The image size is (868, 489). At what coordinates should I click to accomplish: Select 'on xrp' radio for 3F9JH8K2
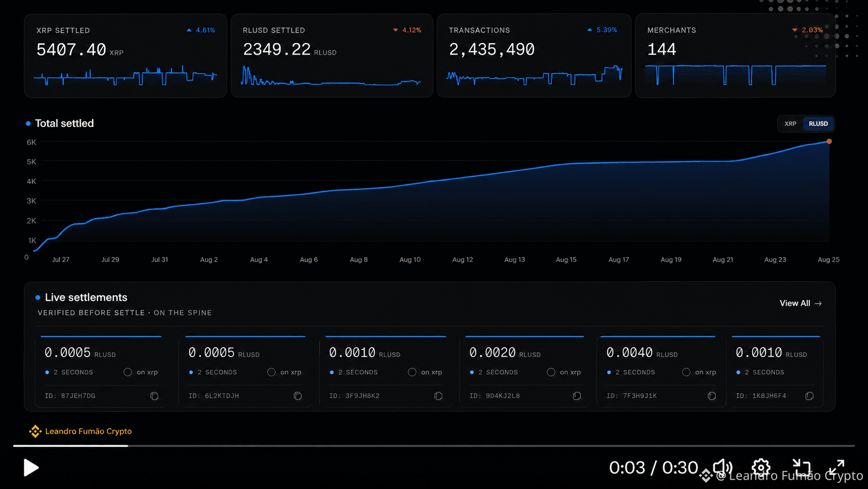coord(412,372)
